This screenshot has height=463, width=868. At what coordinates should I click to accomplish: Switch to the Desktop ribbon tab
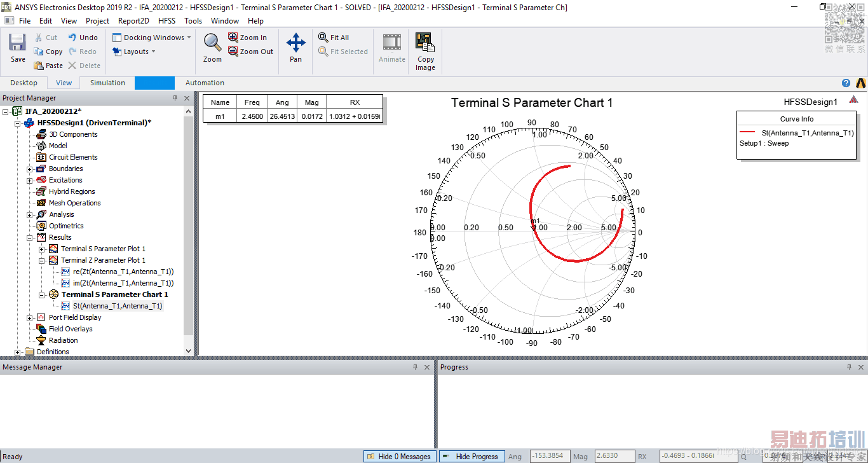click(24, 83)
